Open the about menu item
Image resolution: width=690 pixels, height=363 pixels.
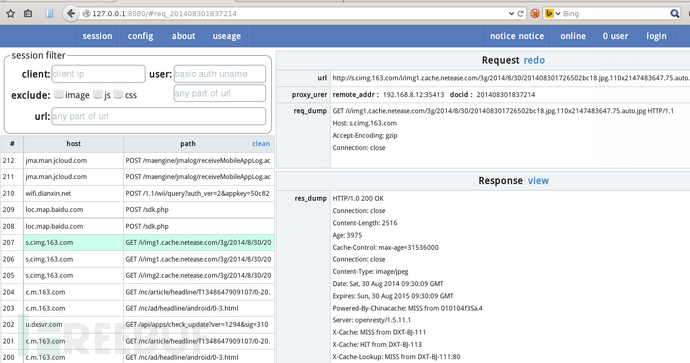[x=184, y=36]
